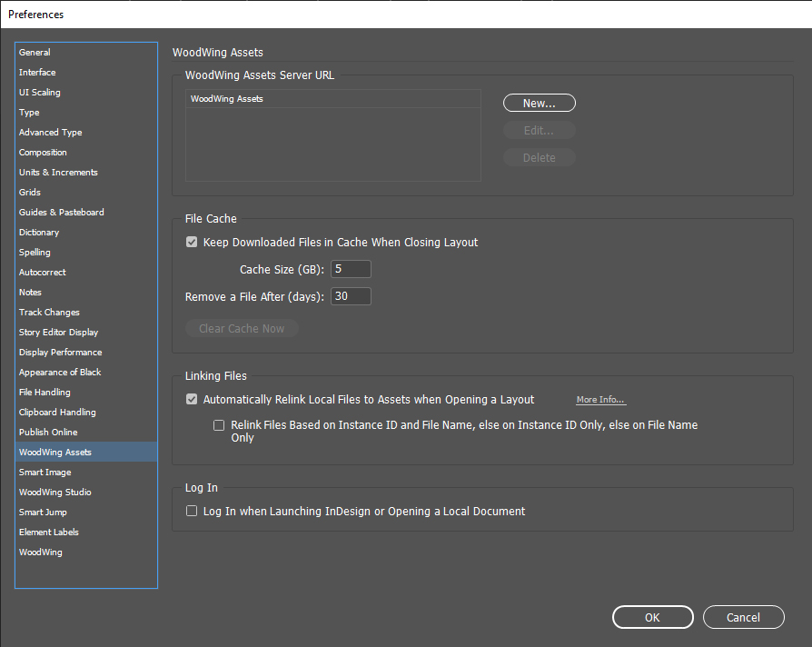Toggle Automatically Relink Local Files checkbox
Viewport: 812px width, 647px height.
tap(192, 400)
